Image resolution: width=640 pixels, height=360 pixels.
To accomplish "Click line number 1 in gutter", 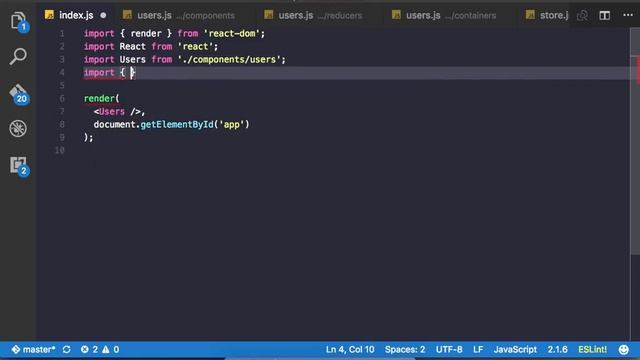I will coord(62,33).
